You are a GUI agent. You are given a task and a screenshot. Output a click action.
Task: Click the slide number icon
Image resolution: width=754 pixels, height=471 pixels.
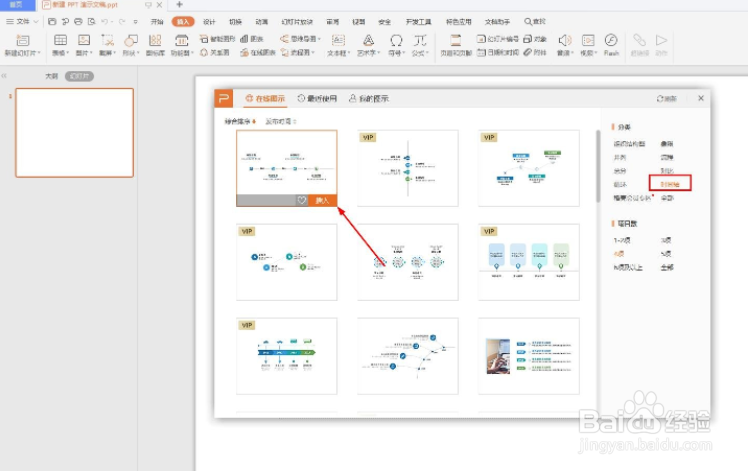click(481, 39)
